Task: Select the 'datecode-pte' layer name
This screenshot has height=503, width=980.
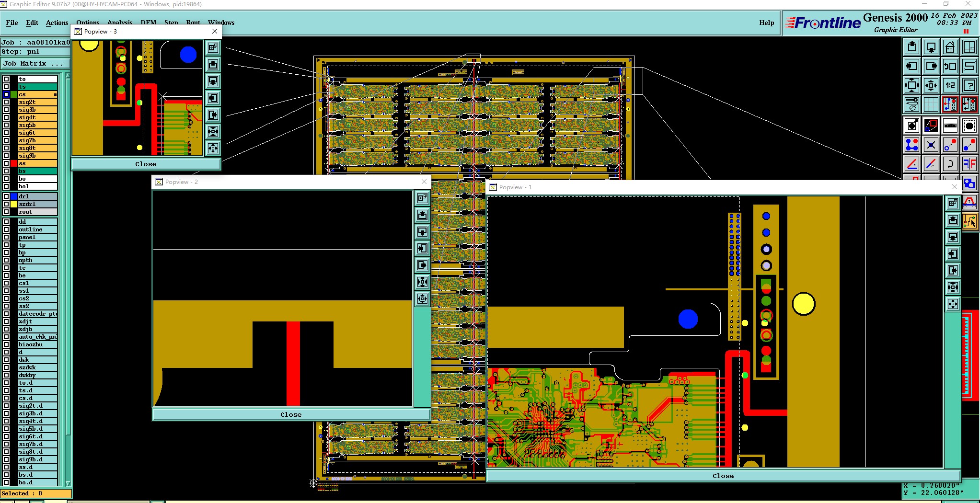Action: pos(38,314)
